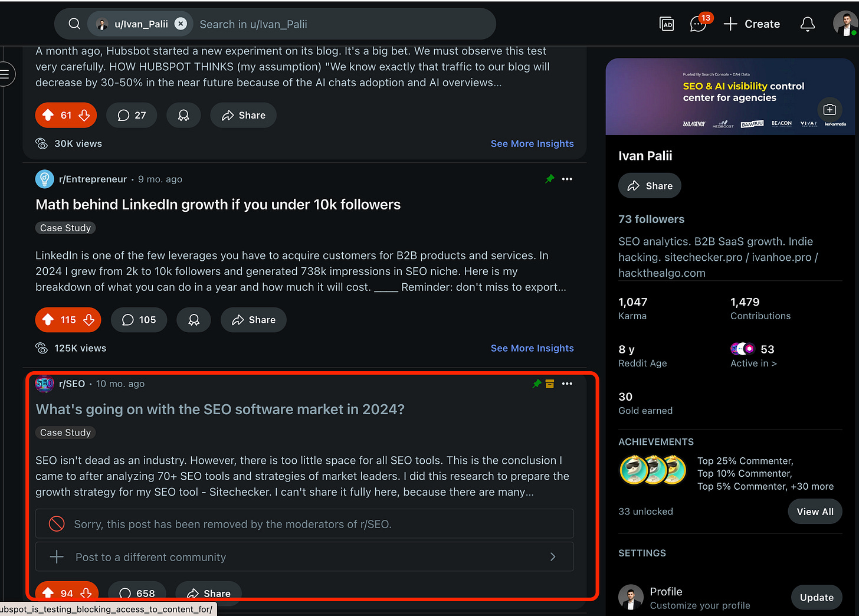
Task: Downvote the LinkedIn post with 115 votes
Action: tap(89, 320)
